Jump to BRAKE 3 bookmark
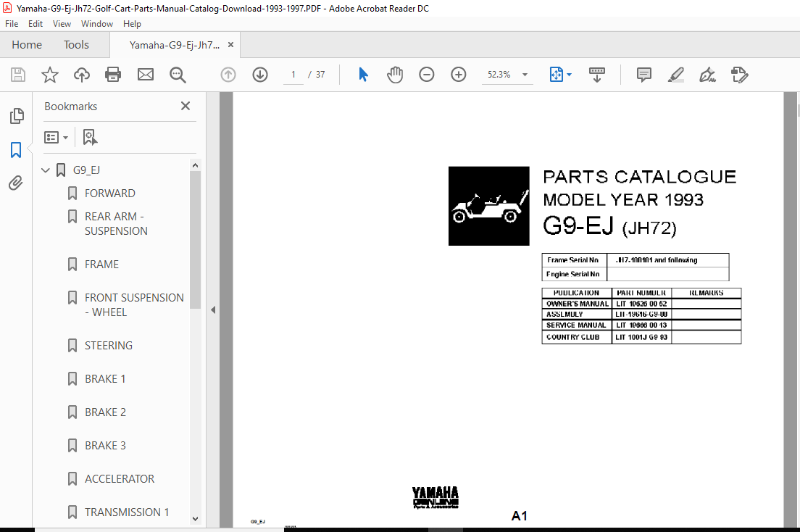800x532 pixels. (x=105, y=446)
